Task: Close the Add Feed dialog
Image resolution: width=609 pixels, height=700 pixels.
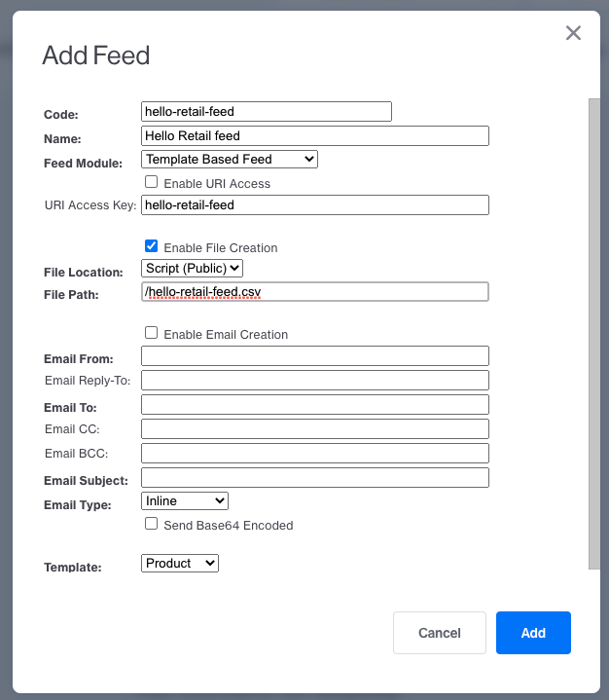Action: coord(573,33)
